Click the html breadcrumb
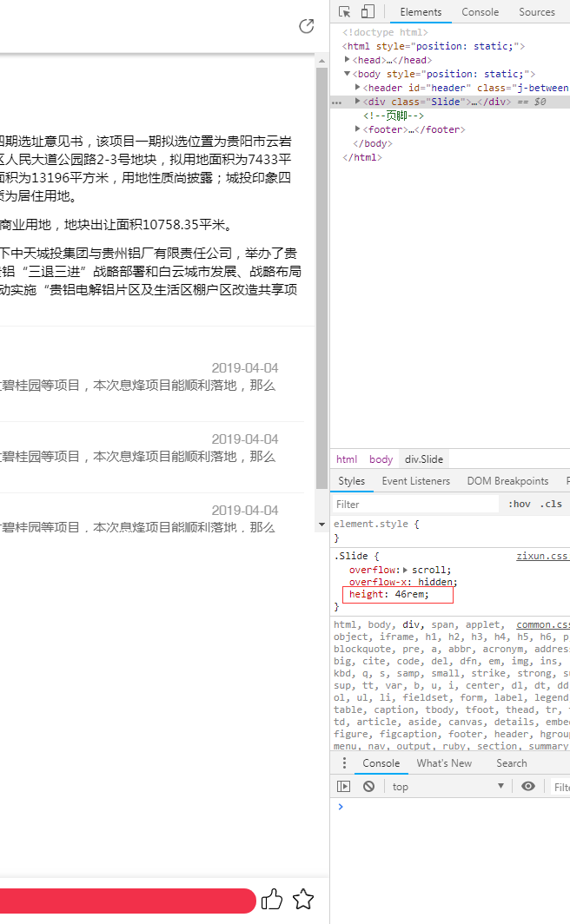570x924 pixels. click(x=347, y=459)
